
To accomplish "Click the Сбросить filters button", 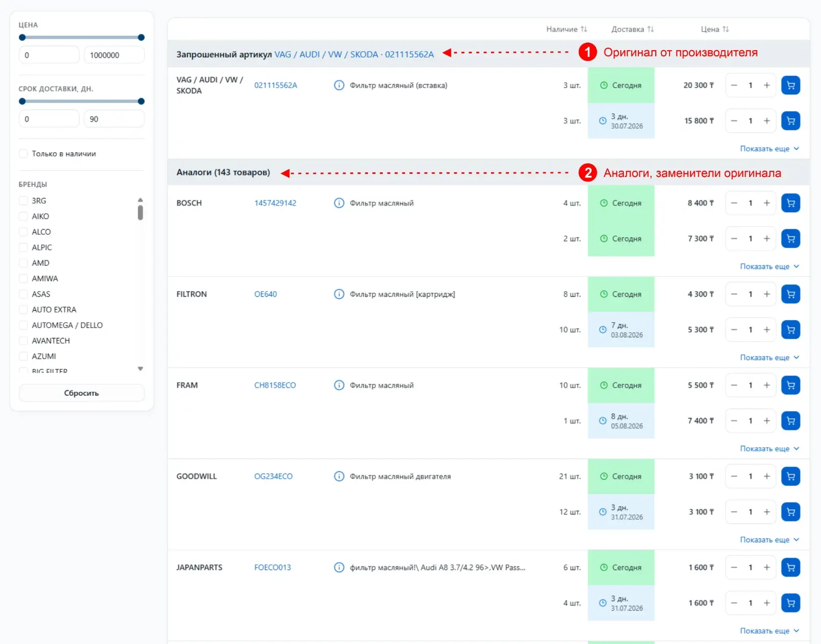I will (x=82, y=393).
